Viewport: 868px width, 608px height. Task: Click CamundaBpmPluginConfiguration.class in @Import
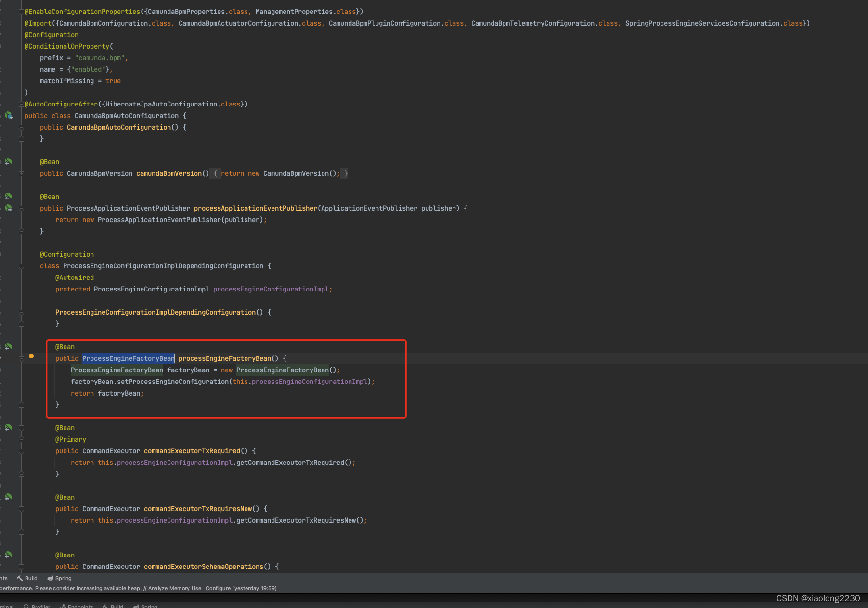coord(396,23)
